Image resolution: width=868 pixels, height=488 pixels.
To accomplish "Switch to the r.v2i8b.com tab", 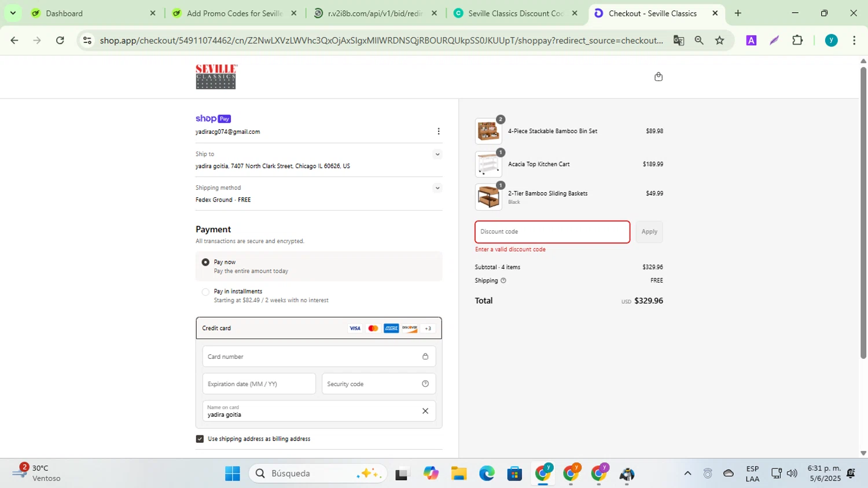I will pos(375,13).
